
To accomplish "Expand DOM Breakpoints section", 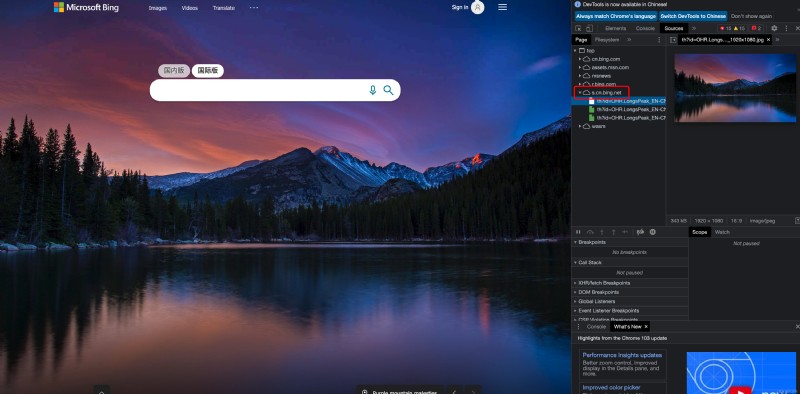I will [630, 292].
